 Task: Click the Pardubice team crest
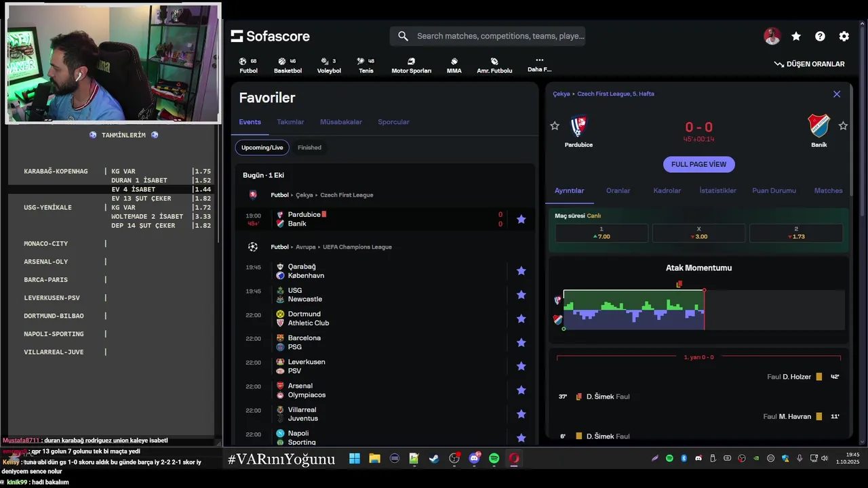[x=578, y=126]
